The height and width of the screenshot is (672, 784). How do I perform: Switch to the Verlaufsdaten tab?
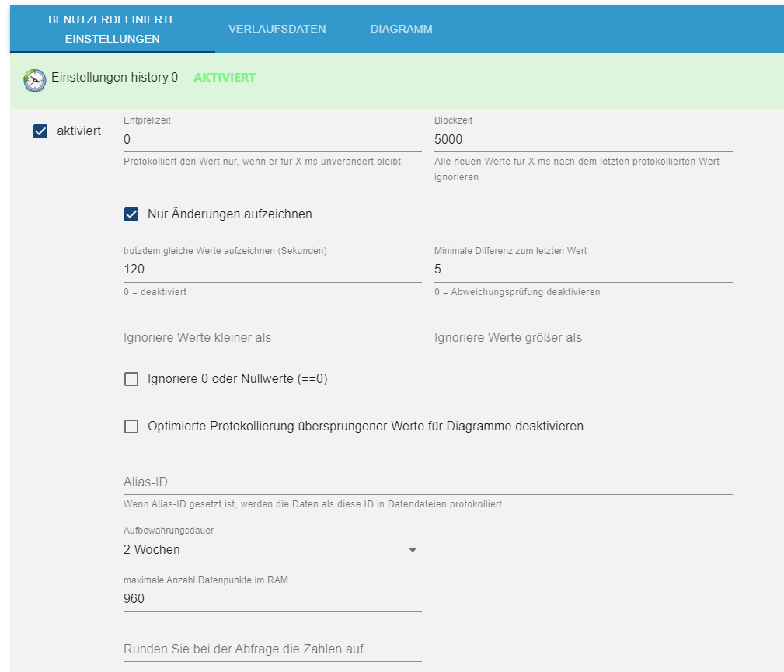[277, 29]
